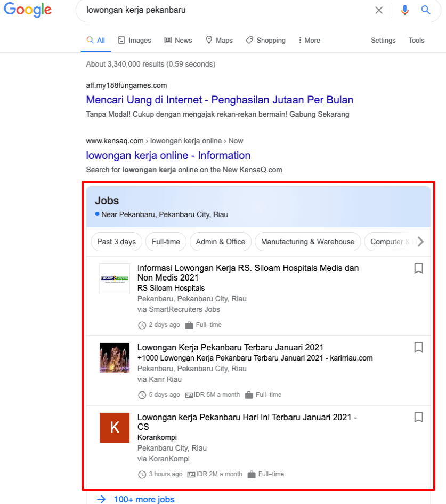Go to the Shopping tab

[265, 41]
